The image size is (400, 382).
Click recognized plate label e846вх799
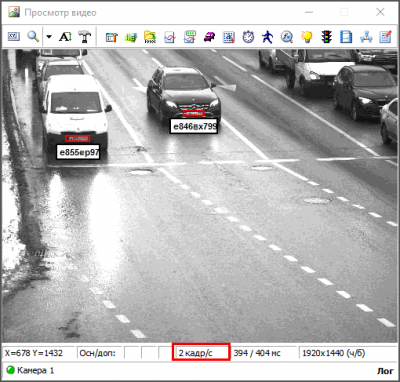pyautogui.click(x=194, y=126)
